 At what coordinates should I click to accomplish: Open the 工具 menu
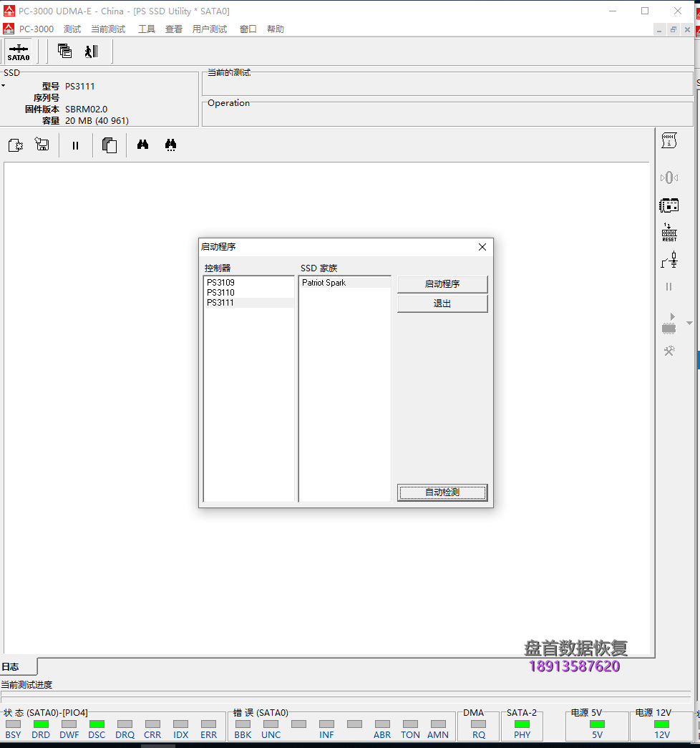tap(147, 29)
